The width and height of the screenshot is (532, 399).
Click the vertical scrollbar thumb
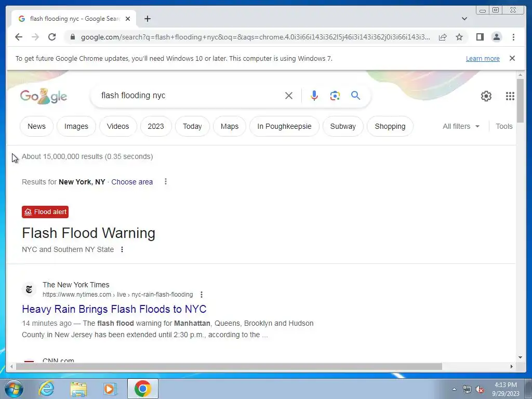point(520,101)
